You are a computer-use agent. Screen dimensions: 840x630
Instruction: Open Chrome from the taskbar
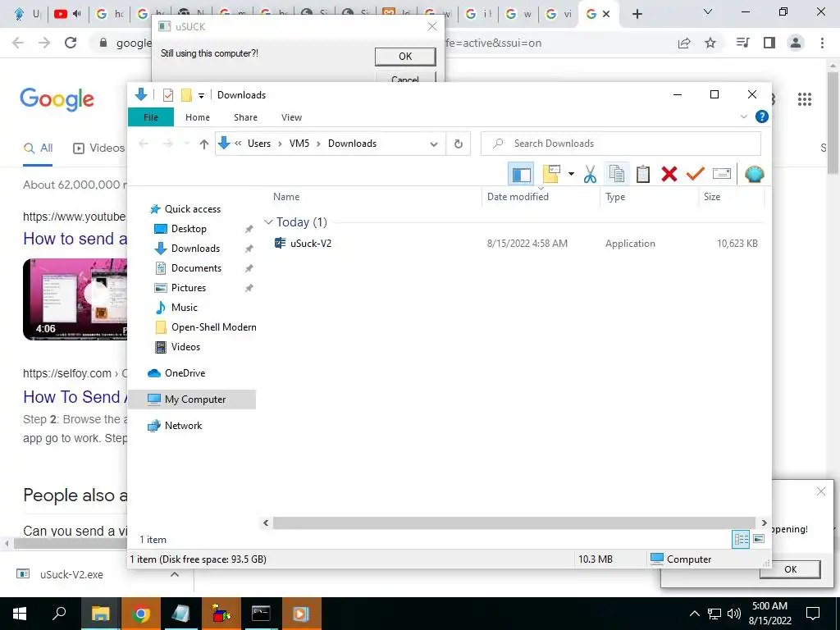(x=140, y=614)
